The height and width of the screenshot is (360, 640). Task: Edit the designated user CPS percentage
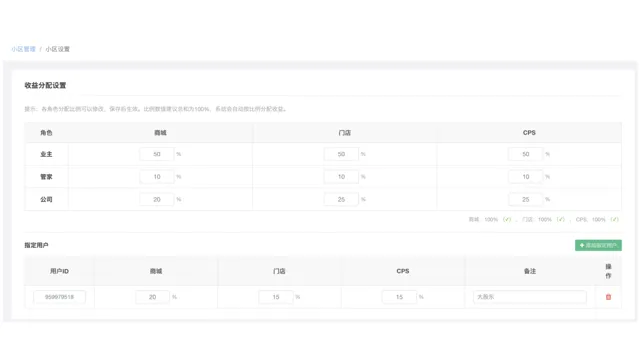399,297
